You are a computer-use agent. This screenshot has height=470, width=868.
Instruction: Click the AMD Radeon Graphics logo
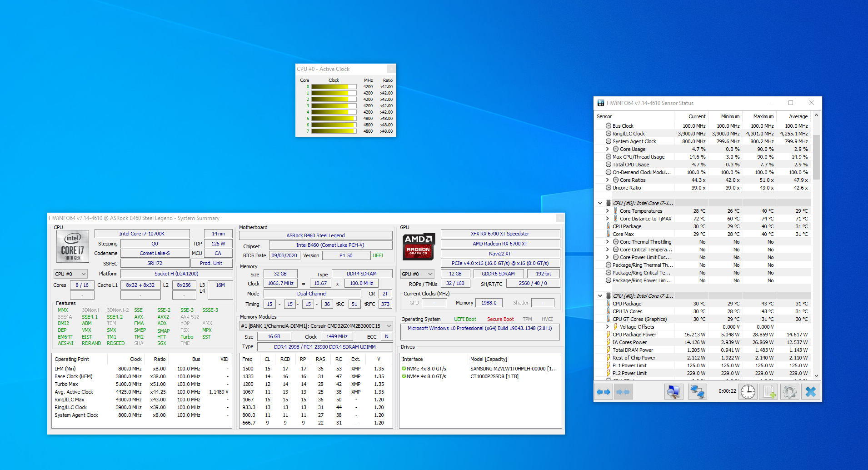pyautogui.click(x=418, y=246)
